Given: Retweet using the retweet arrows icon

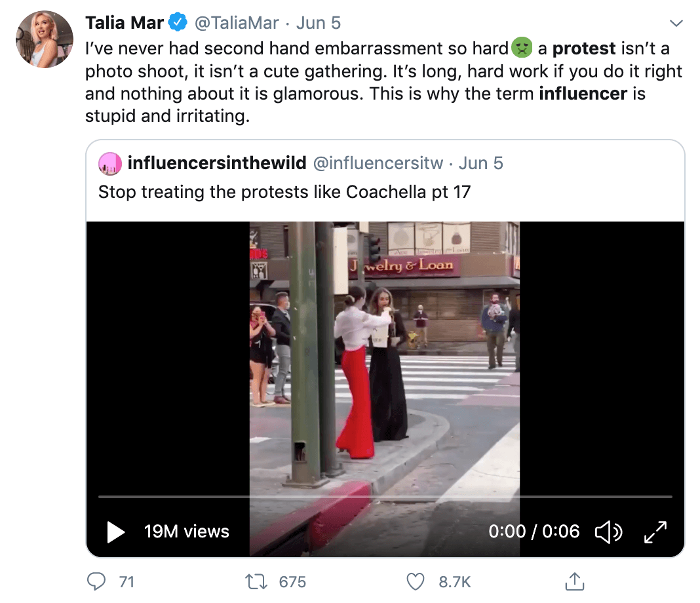Looking at the screenshot, I should tap(256, 581).
